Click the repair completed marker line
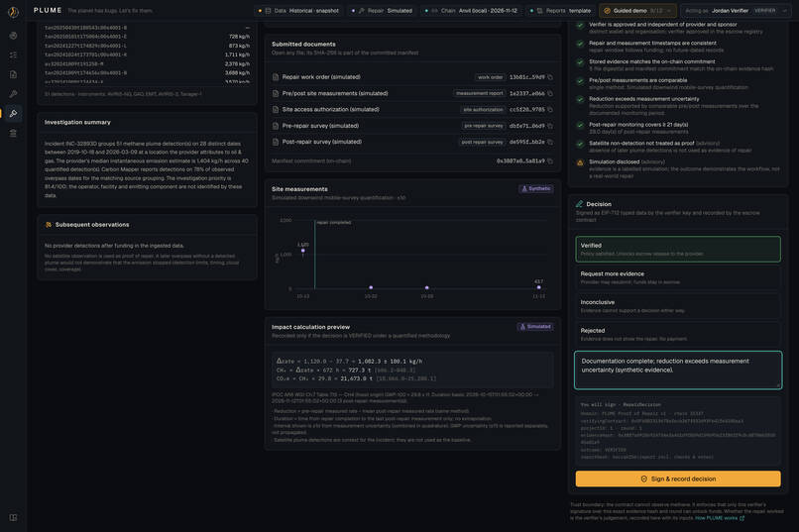 315,255
